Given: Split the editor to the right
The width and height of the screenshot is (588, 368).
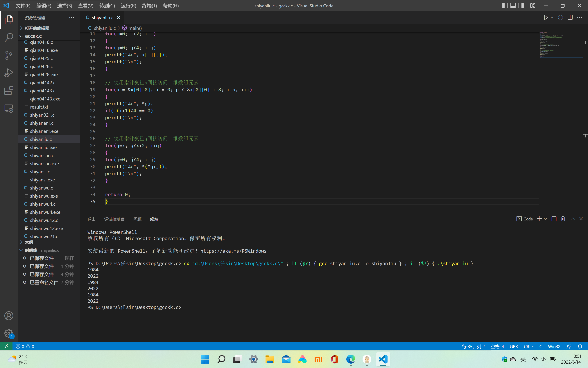Looking at the screenshot, I should pyautogui.click(x=570, y=18).
